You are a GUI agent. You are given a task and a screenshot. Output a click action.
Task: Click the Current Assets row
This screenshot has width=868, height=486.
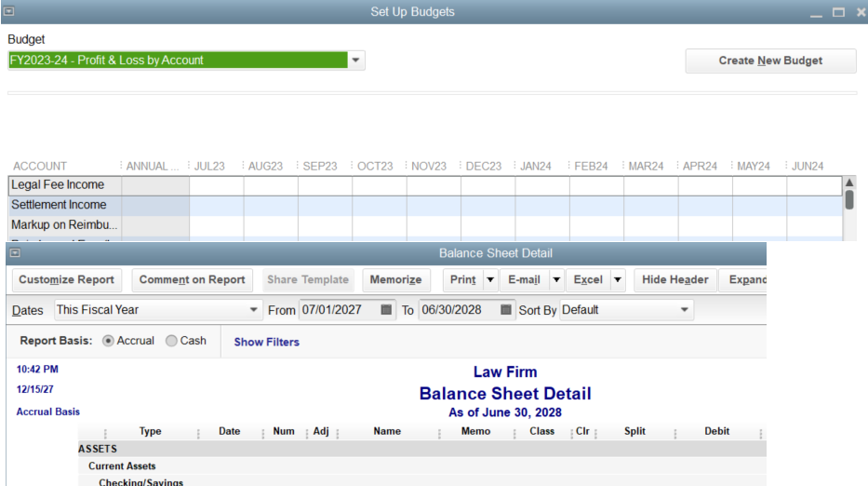coord(421,466)
